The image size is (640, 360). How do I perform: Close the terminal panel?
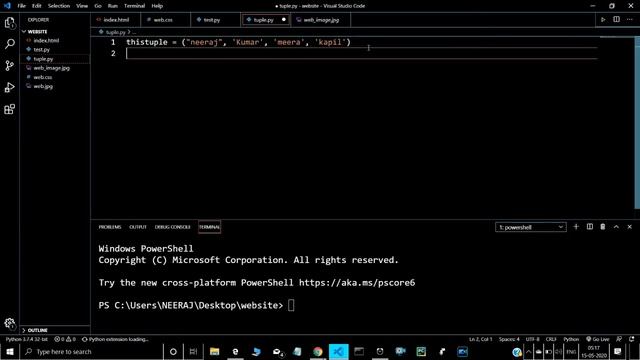[629, 227]
